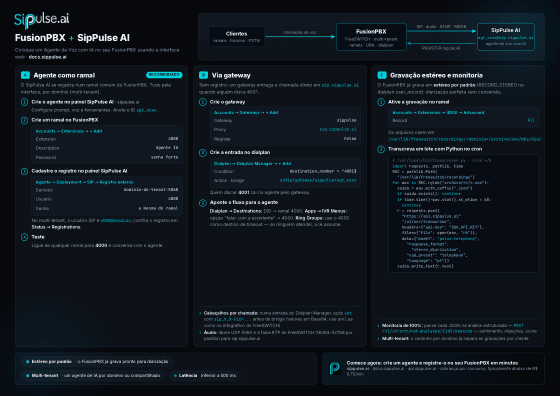
Task: Click the 'Description' field label
Action: [x=47, y=148]
